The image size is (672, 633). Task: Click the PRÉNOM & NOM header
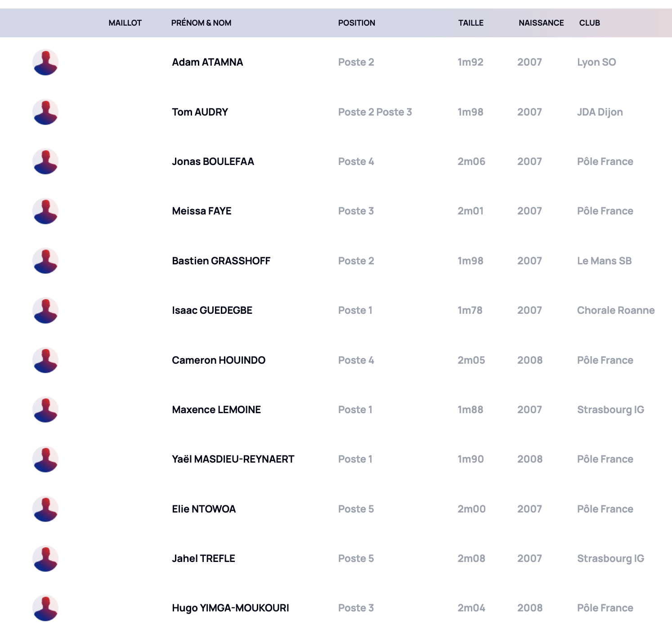pos(202,23)
